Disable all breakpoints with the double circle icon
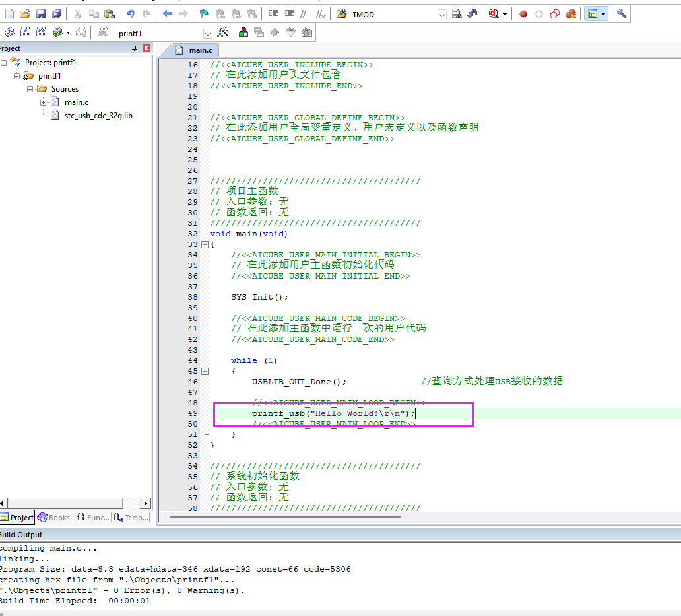This screenshot has height=616, width=681. point(554,15)
